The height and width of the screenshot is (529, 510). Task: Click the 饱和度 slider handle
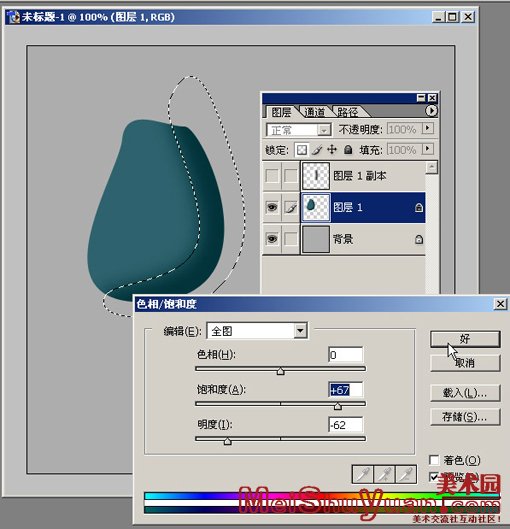pos(338,406)
